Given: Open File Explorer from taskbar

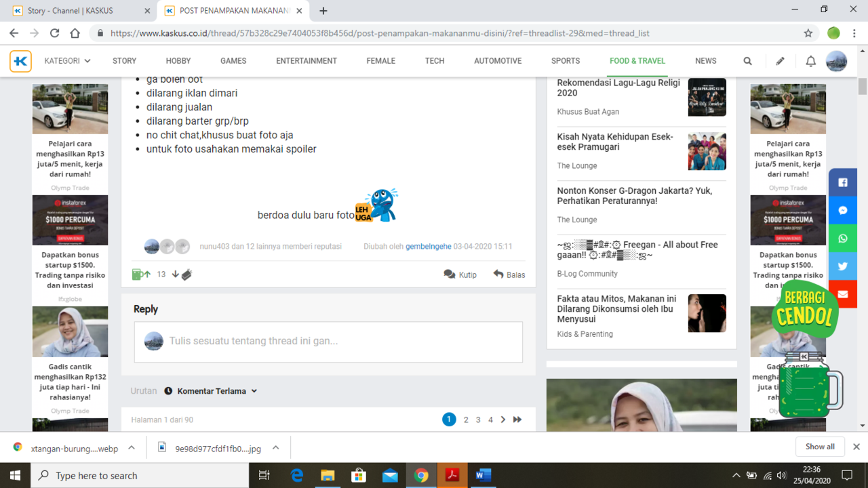Looking at the screenshot, I should [328, 475].
